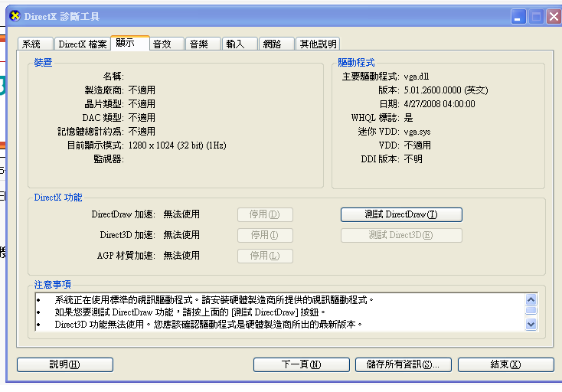Viewport: 562px width, 392px height.
Task: Open the 網路 tab
Action: tap(276, 44)
